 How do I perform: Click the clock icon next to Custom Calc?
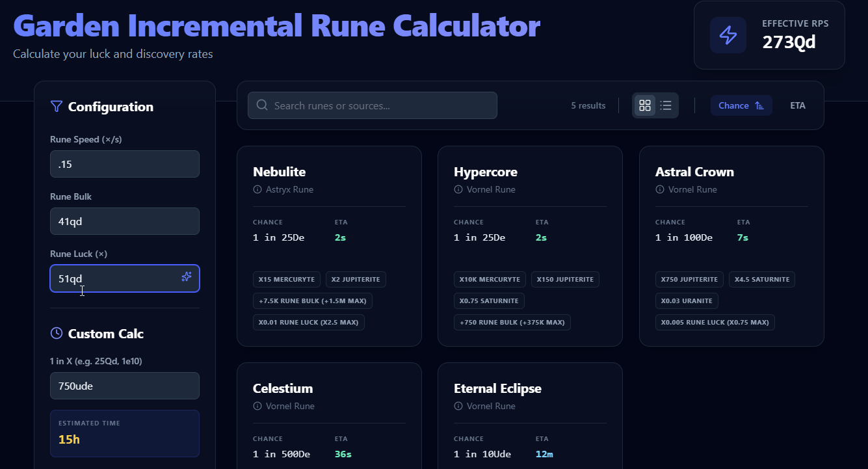[x=55, y=333]
